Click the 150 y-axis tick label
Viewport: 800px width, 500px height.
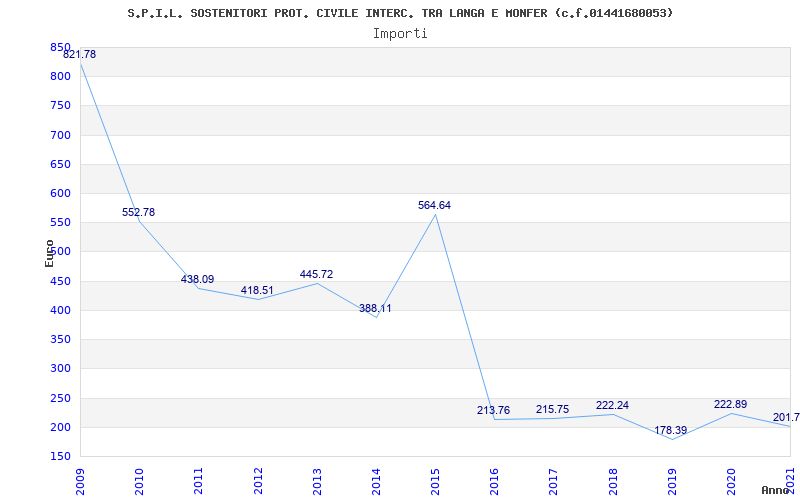(x=60, y=456)
